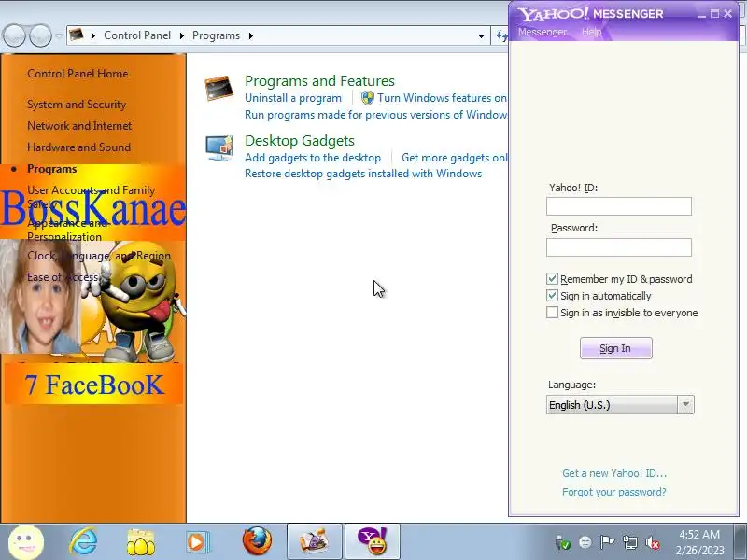Open System and Security category
The height and width of the screenshot is (560, 747).
pos(77,105)
